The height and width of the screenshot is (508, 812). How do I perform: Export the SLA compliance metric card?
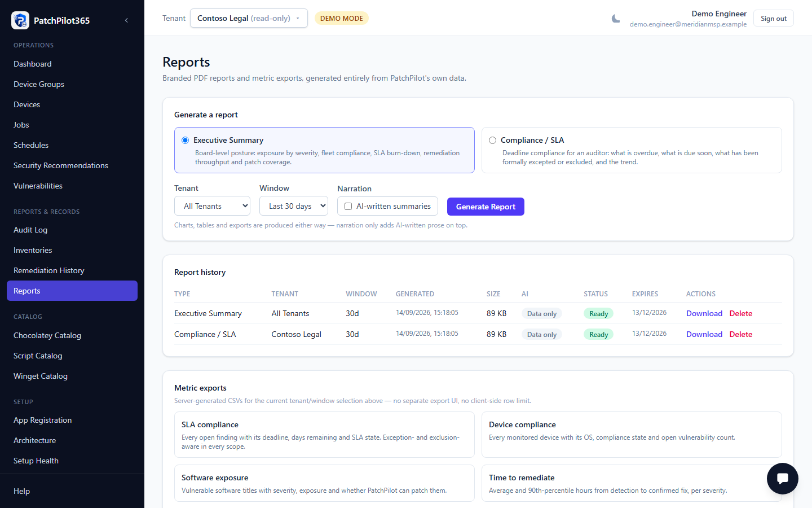coord(324,435)
